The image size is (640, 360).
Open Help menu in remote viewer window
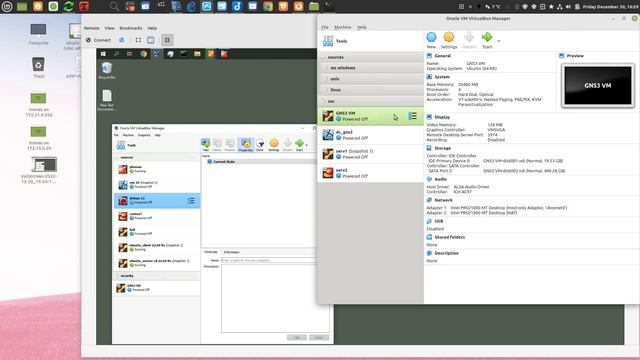tap(152, 28)
